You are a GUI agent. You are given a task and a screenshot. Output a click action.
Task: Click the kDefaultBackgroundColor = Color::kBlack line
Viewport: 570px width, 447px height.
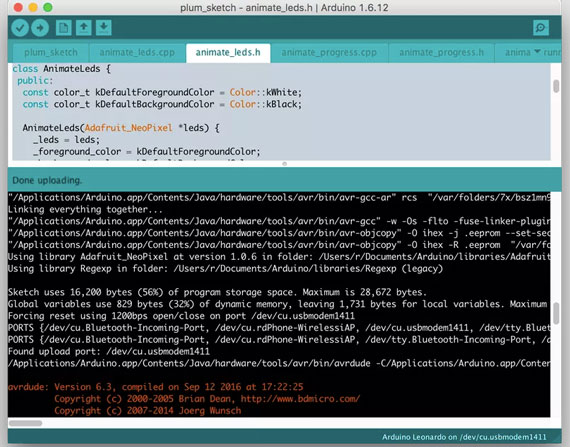162,104
